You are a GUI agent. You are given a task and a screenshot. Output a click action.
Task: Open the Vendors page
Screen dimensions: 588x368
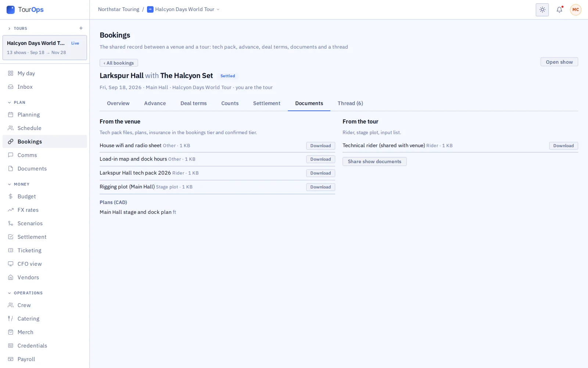[x=44, y=277]
